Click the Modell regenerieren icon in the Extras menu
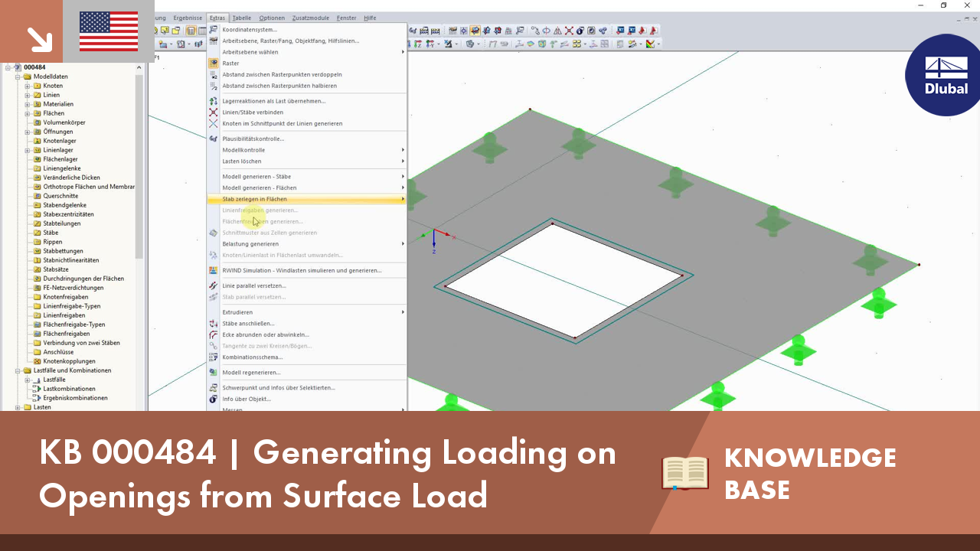This screenshot has width=980, height=551. (x=213, y=373)
